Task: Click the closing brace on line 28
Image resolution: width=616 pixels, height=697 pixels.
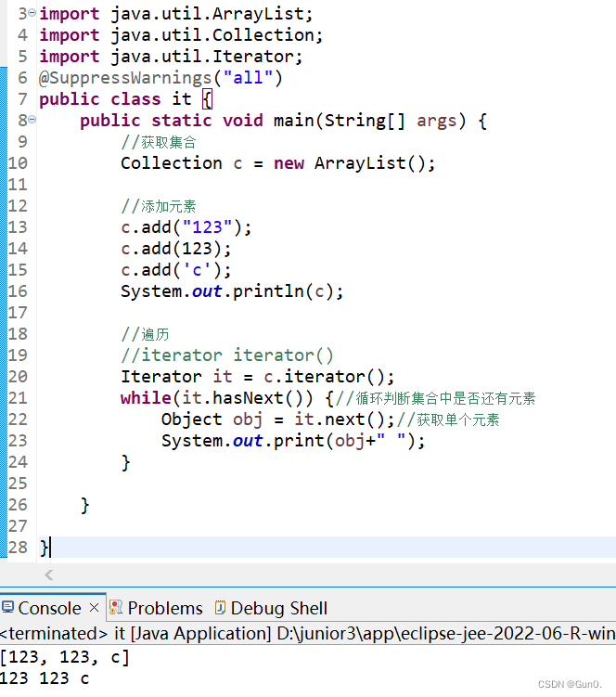Action: 44,548
